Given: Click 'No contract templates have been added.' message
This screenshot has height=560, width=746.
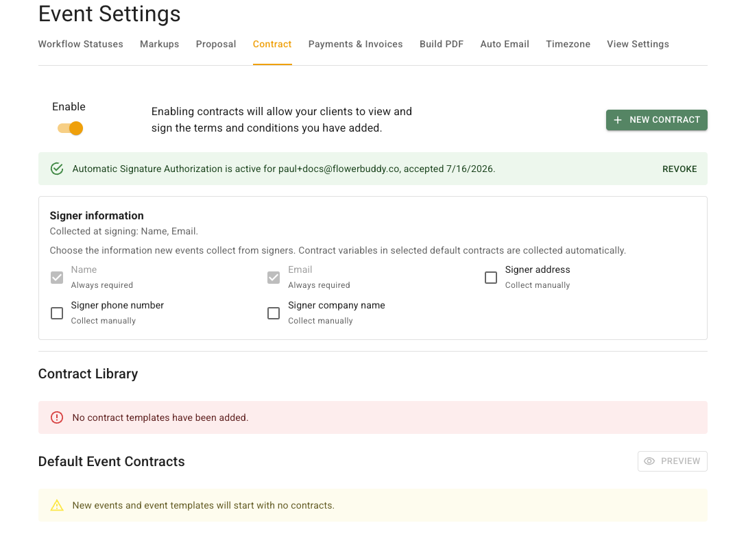Looking at the screenshot, I should coord(160,417).
